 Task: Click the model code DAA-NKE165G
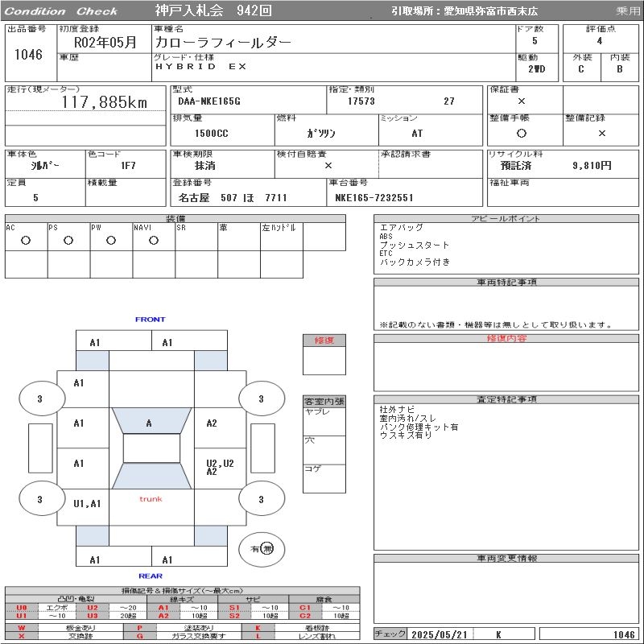(209, 101)
